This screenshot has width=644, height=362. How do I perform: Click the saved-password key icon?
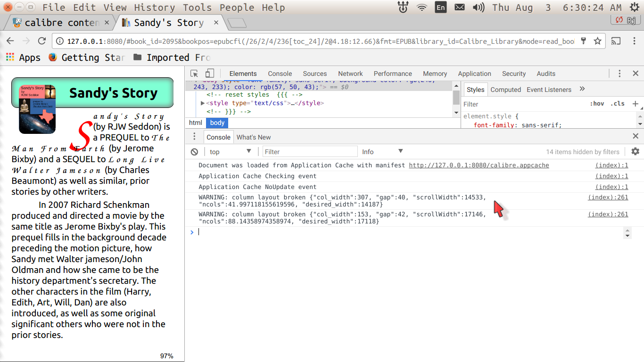pos(583,41)
